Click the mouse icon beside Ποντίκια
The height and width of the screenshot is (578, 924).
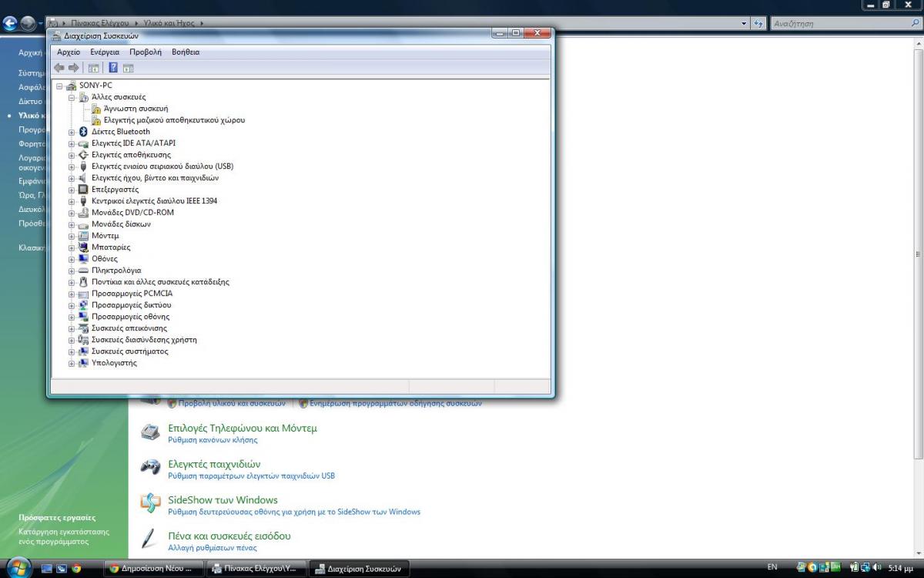84,282
